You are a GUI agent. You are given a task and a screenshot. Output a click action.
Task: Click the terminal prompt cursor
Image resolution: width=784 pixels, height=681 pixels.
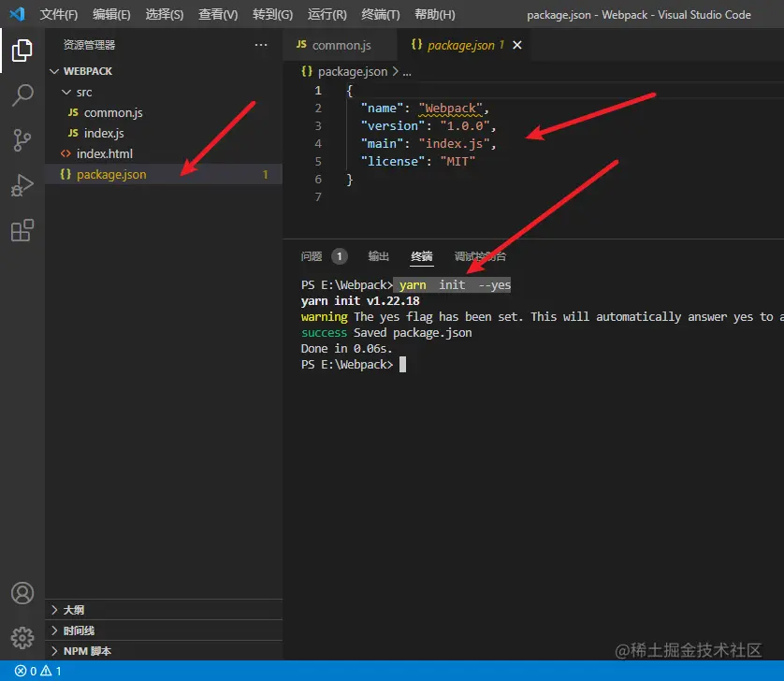(x=402, y=365)
